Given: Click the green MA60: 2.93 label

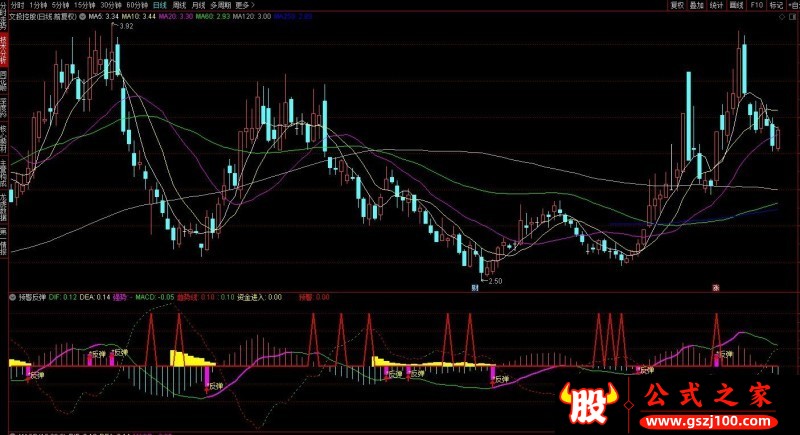Looking at the screenshot, I should [213, 16].
